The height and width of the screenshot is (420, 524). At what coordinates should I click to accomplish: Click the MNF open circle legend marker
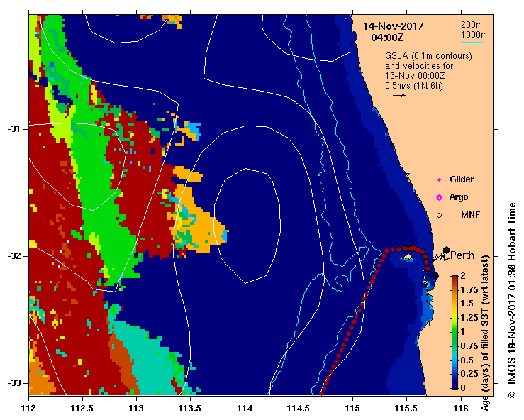point(439,216)
